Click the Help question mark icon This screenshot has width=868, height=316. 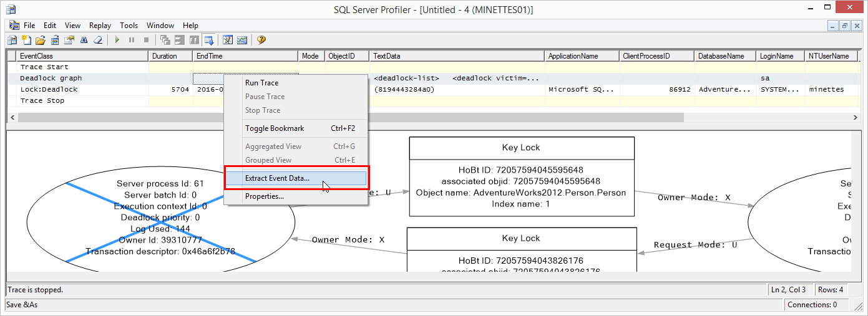point(261,40)
